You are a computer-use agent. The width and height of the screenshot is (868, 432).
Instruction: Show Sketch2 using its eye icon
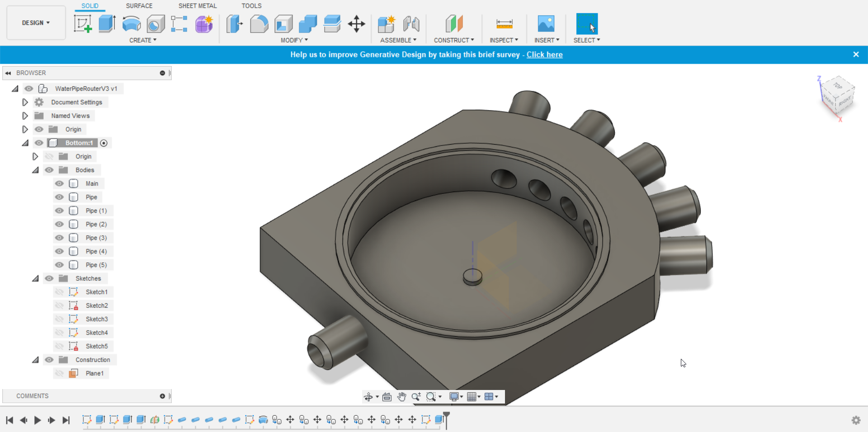click(59, 305)
